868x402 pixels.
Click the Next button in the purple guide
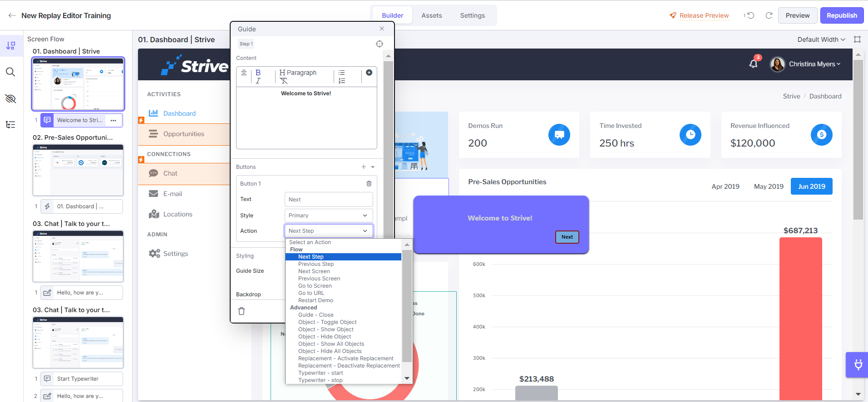pos(567,237)
